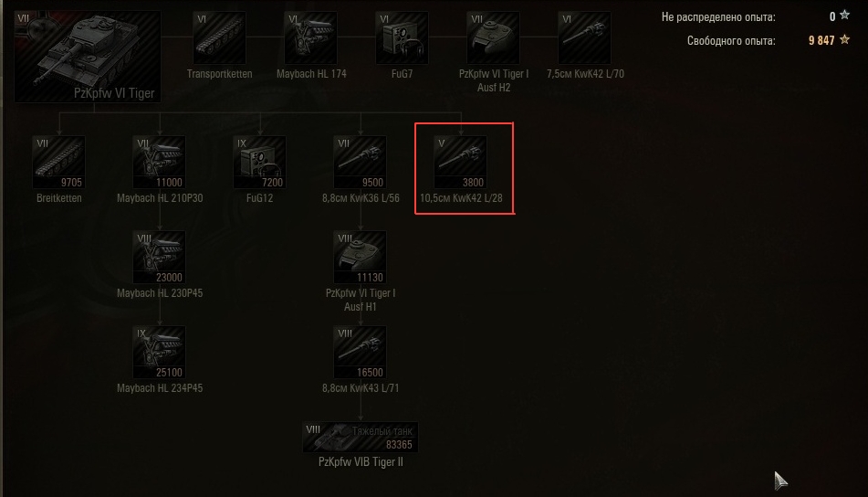
Task: Open the PzKpfw VIB Tiger II tank node
Action: pos(361,438)
